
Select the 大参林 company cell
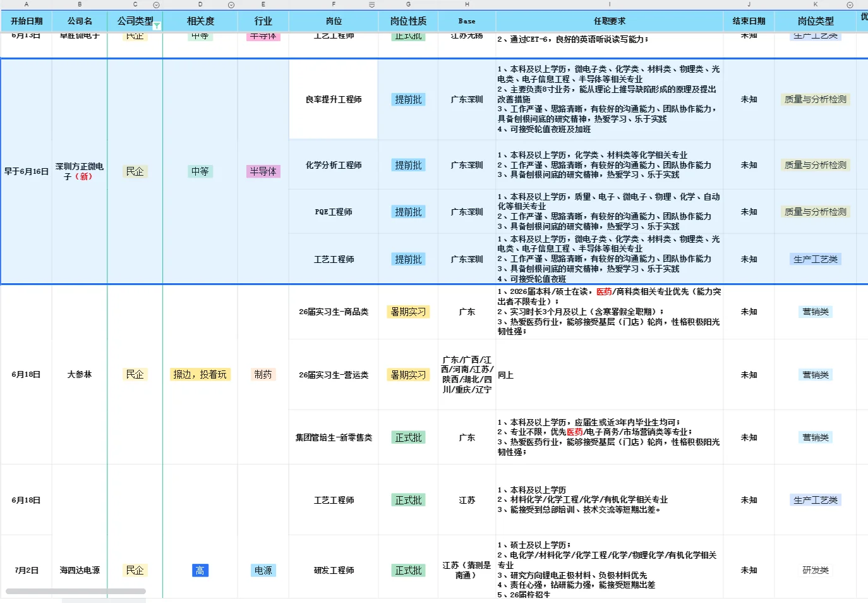tap(80, 374)
